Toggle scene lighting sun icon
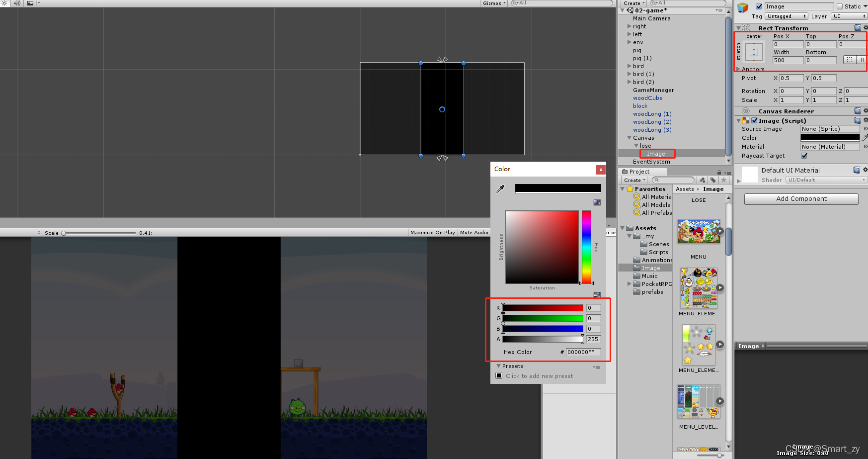The height and width of the screenshot is (459, 868). 4,3
